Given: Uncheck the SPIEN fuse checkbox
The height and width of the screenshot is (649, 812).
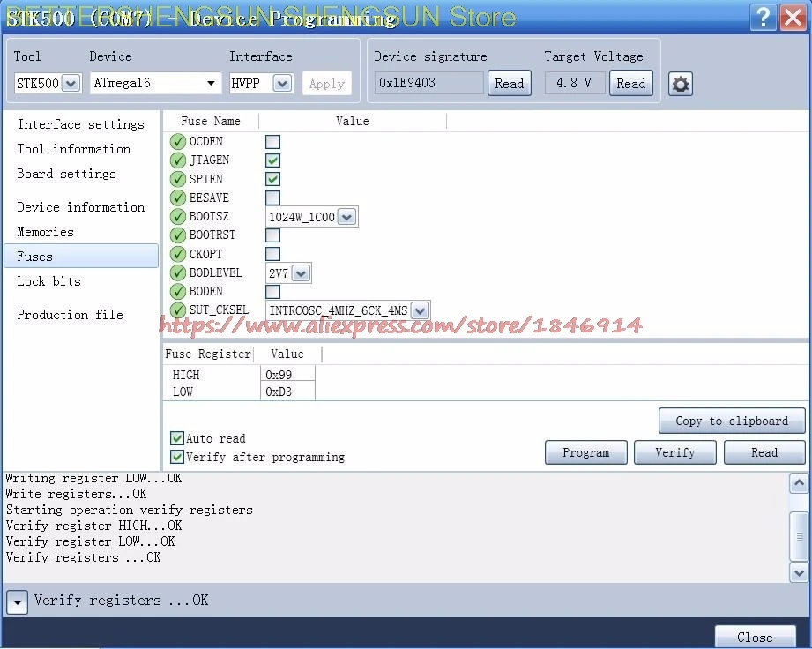Looking at the screenshot, I should click(272, 179).
